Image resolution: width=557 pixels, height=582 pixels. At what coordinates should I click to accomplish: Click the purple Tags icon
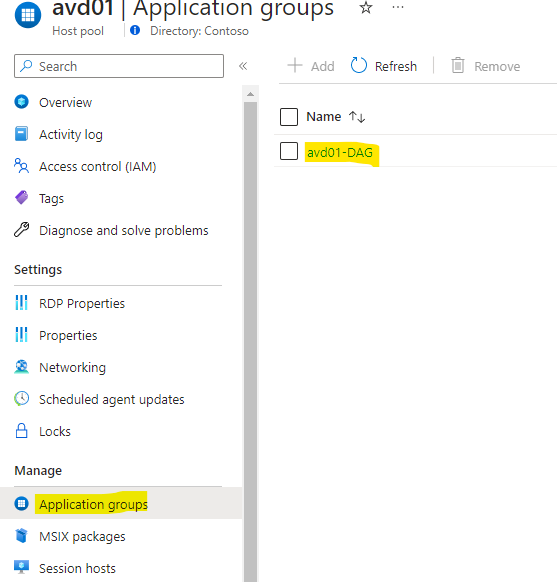point(22,197)
